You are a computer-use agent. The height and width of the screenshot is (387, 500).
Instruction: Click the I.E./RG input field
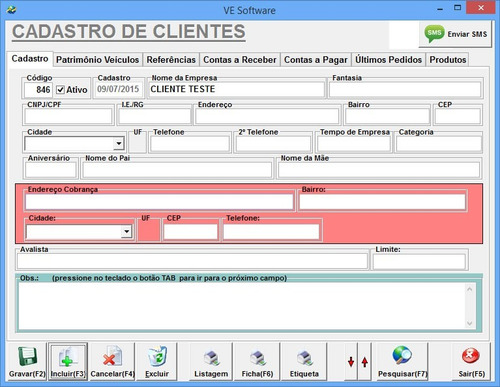coord(154,117)
